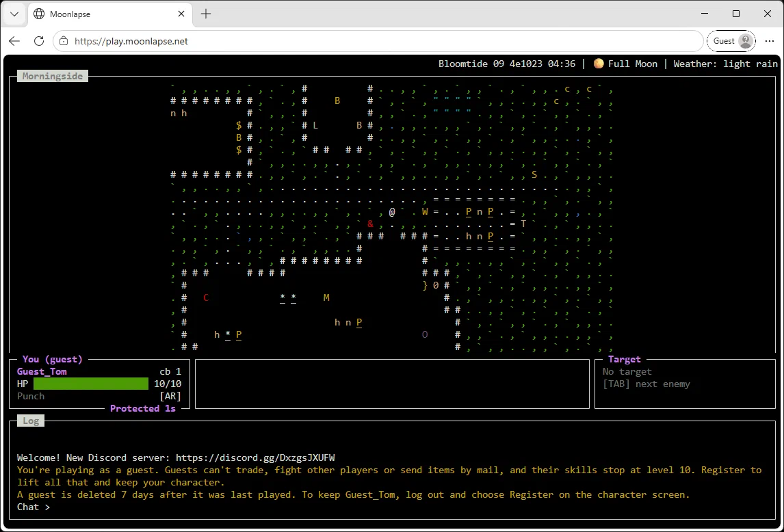Open the Guest profile button
Viewport: 784px width, 532px height.
click(731, 41)
